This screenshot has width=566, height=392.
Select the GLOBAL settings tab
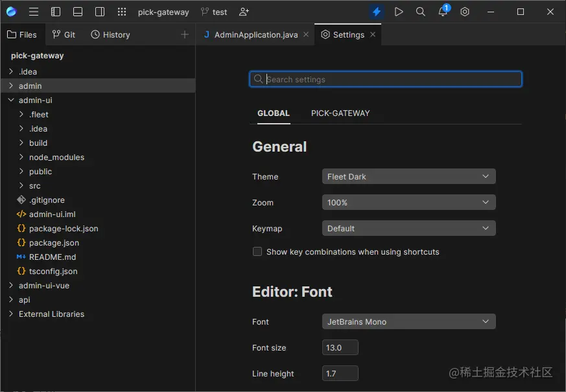click(273, 113)
